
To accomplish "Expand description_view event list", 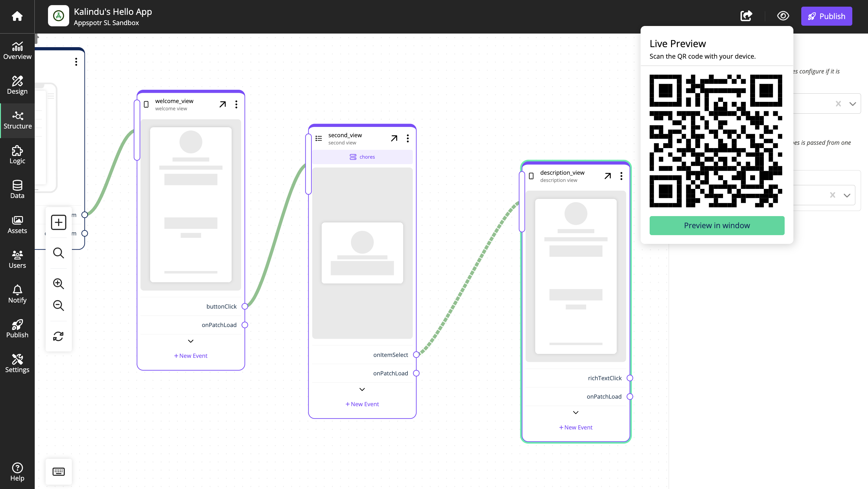I will tap(575, 412).
